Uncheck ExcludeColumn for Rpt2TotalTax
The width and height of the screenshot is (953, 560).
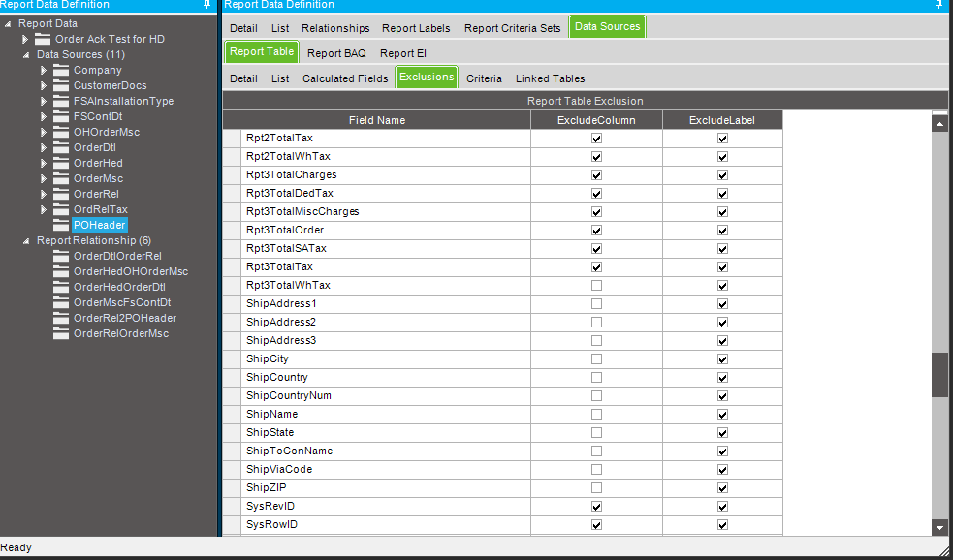tap(596, 139)
